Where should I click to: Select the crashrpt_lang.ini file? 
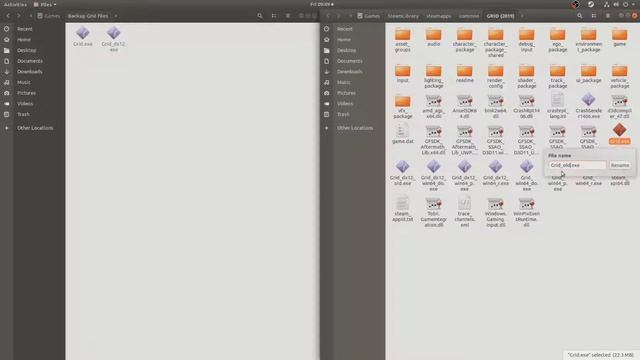[558, 106]
